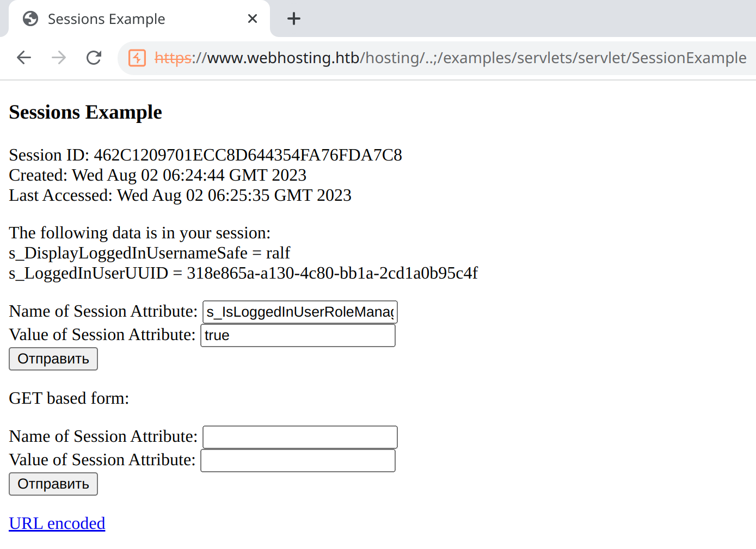Click the forward navigation arrow
The height and width of the screenshot is (549, 756).
click(59, 58)
